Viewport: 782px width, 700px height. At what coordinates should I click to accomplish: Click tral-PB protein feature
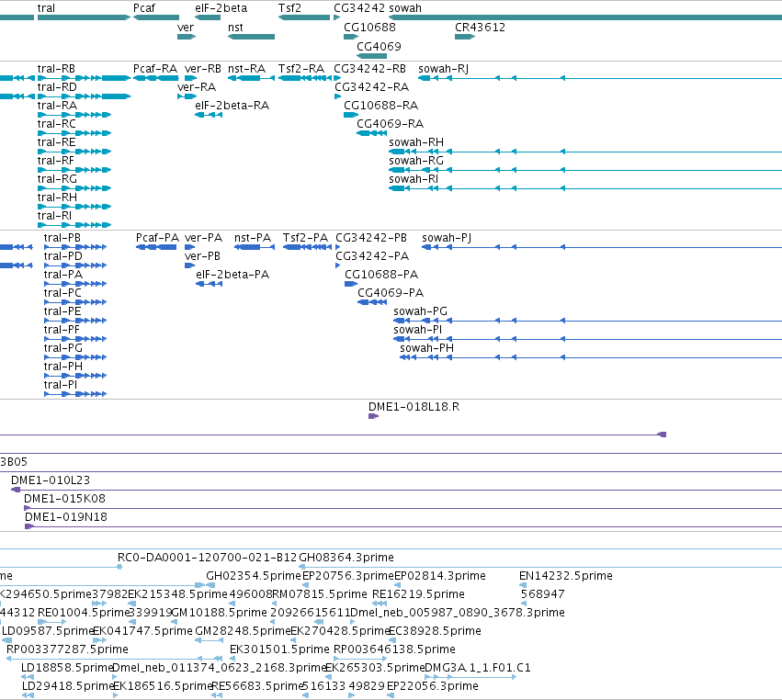[x=75, y=247]
